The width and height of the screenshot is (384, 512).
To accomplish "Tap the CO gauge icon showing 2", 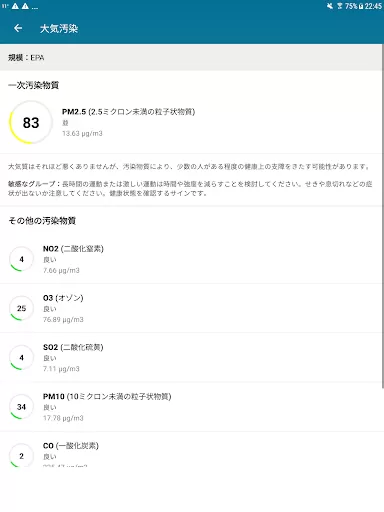I will point(21,456).
